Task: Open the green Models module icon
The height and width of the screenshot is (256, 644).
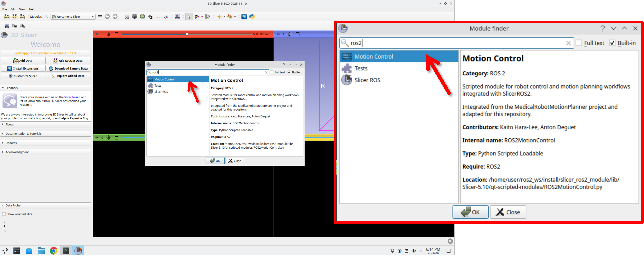Action: point(142,17)
